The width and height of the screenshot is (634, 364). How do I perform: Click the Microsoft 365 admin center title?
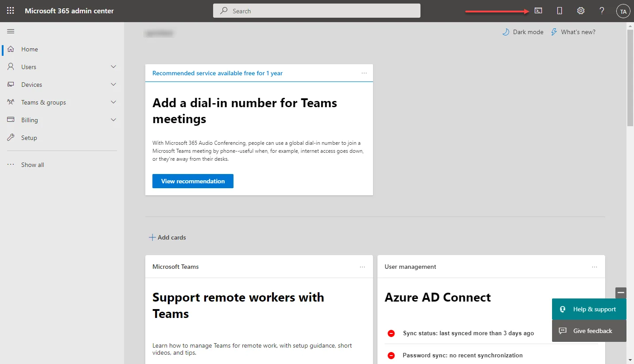click(69, 11)
